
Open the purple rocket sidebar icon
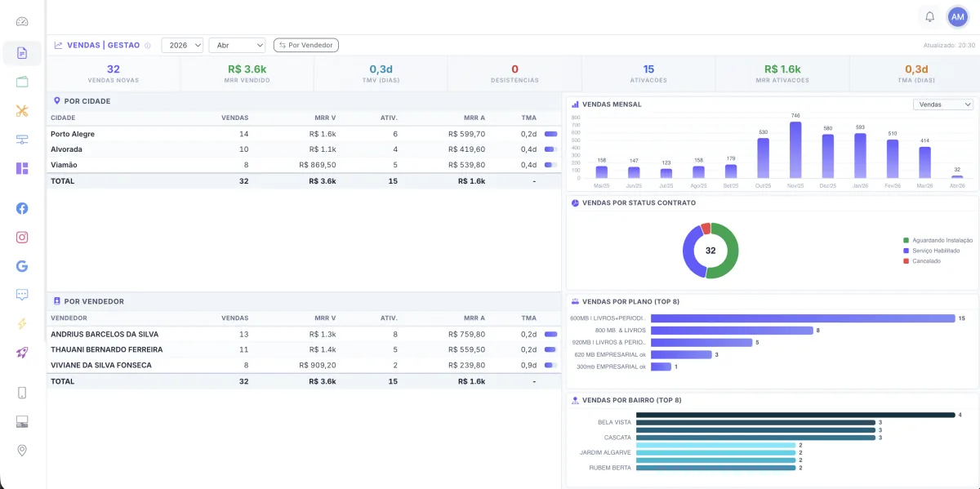point(22,352)
